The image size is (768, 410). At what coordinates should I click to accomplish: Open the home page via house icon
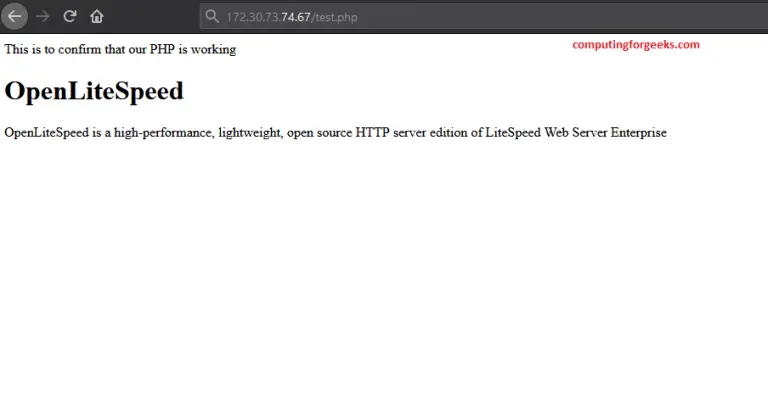pyautogui.click(x=96, y=16)
